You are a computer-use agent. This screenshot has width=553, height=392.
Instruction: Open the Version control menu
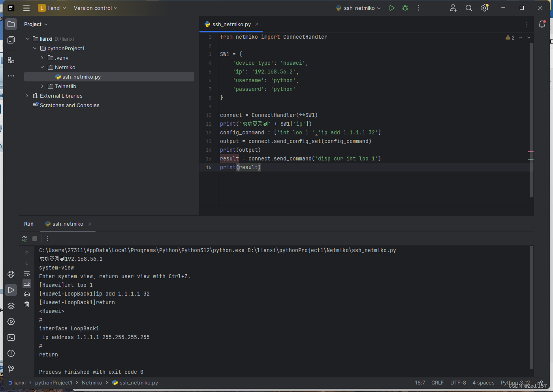[92, 8]
